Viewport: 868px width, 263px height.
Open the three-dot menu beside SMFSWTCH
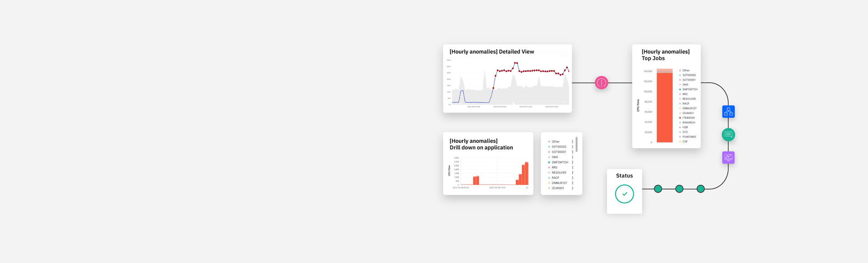pos(572,162)
